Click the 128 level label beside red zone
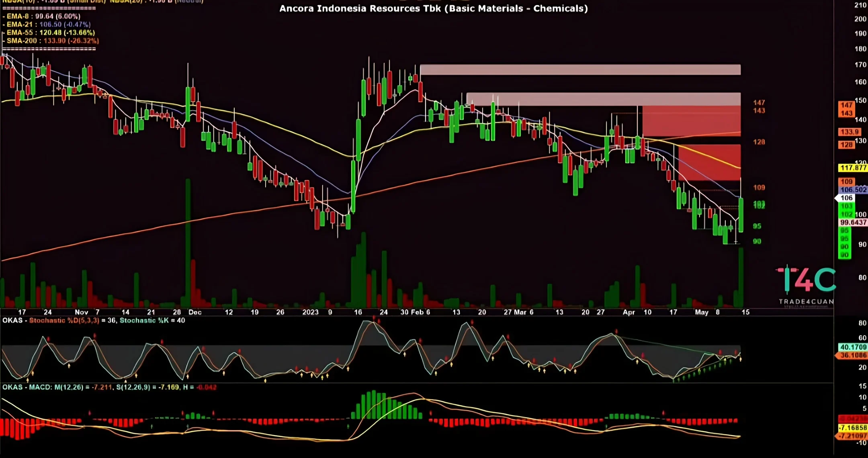This screenshot has width=868, height=458. click(759, 142)
